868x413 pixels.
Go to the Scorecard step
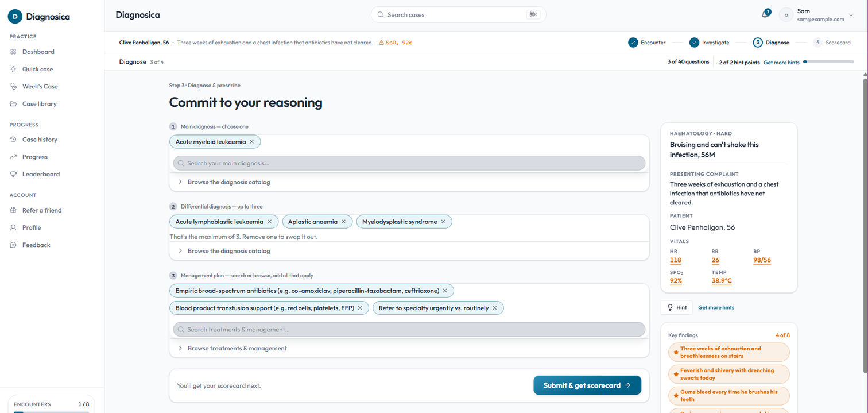[x=832, y=43]
